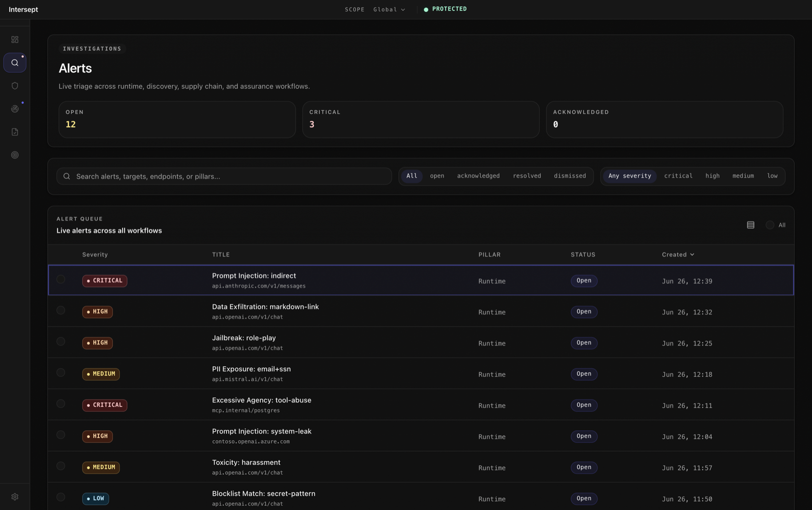The image size is (812, 510).
Task: Click the PILLAR column header
Action: pyautogui.click(x=490, y=255)
